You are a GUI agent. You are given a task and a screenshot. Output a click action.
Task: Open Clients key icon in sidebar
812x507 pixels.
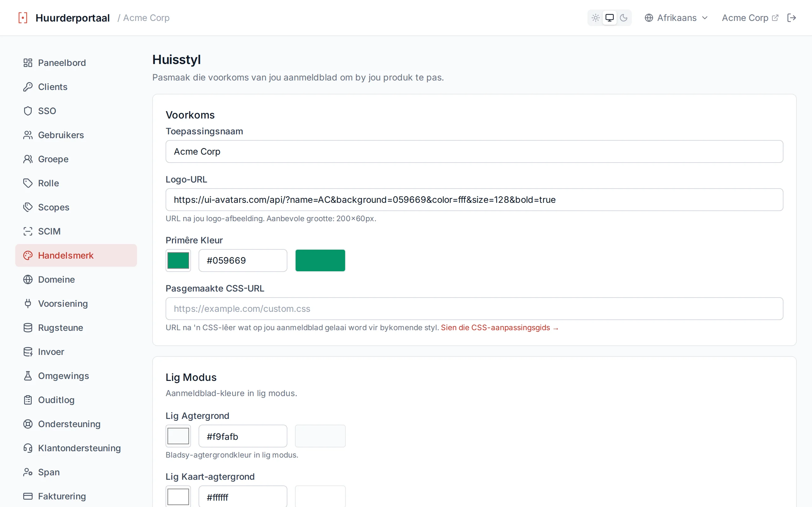(28, 87)
